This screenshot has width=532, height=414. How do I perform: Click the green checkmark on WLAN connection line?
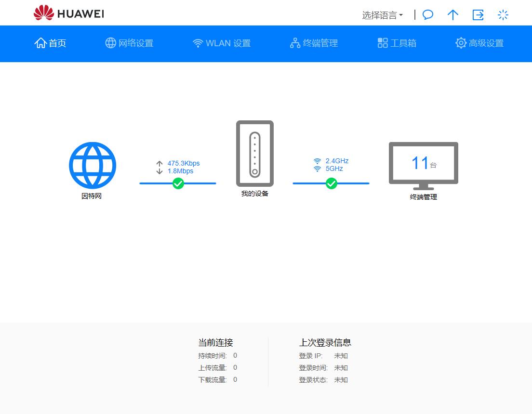332,183
